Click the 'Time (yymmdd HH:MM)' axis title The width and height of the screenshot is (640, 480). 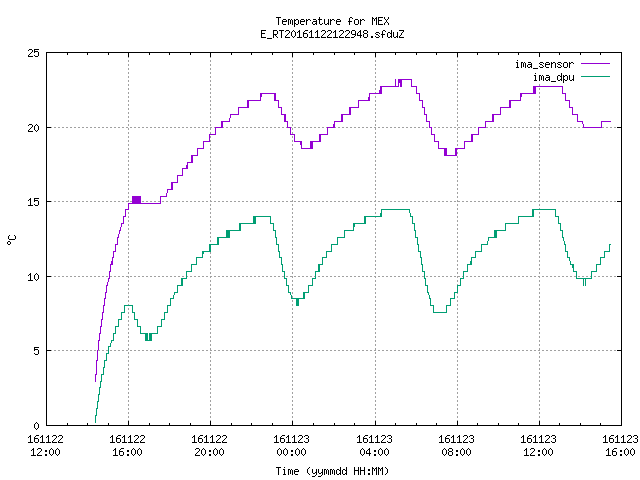coord(332,471)
